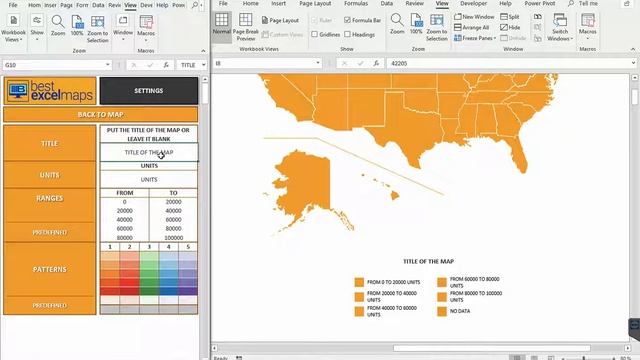Open Freeze Panes dropdown
640x360 pixels.
click(475, 38)
